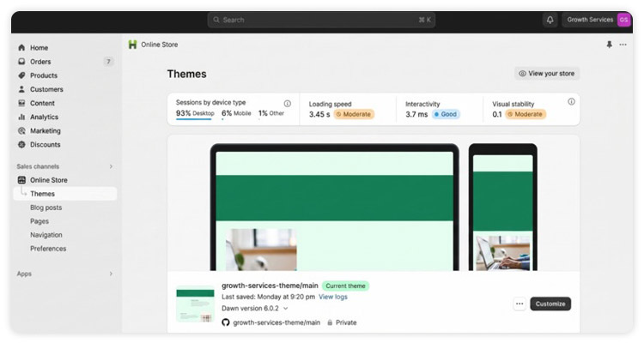Click the Marketing target icon

21,131
